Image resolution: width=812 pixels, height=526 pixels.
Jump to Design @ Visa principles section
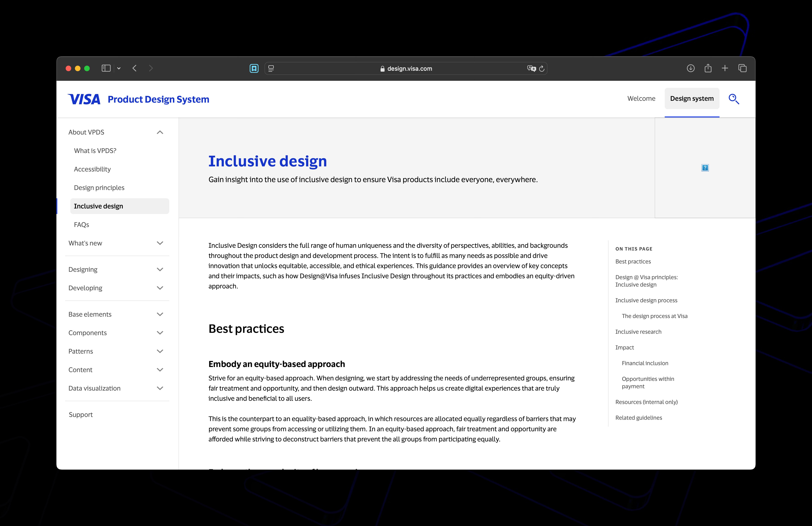coord(646,281)
